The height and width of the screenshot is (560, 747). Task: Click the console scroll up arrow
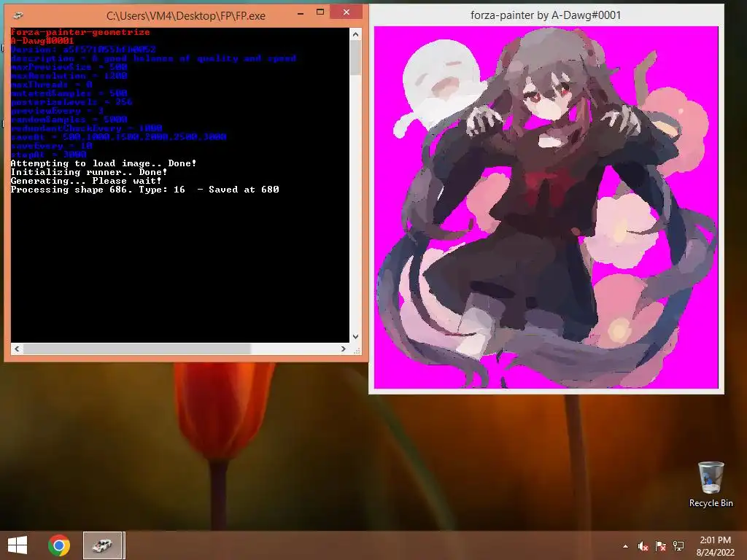click(355, 34)
